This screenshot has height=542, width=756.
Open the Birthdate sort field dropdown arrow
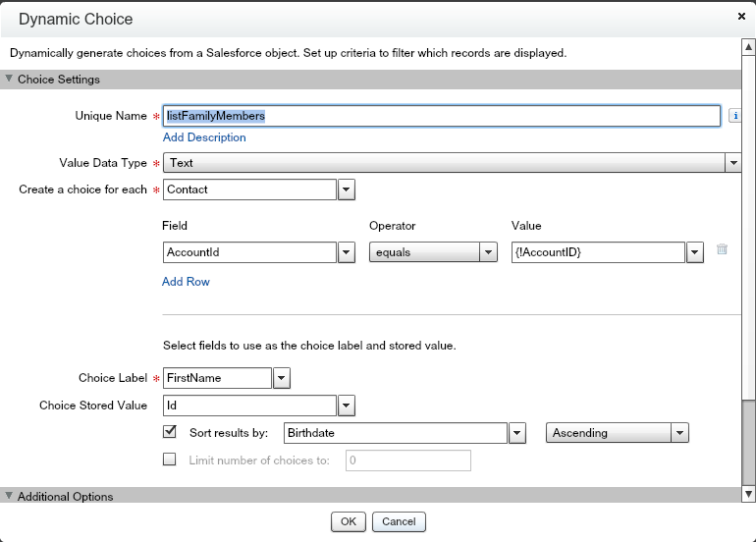pyautogui.click(x=517, y=433)
